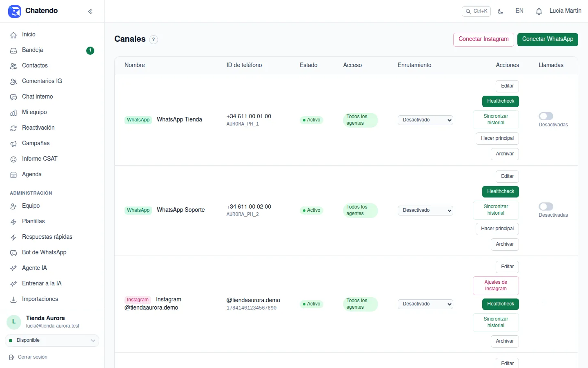The image size is (588, 368).
Task: Archive the WhatsApp Soporte channel
Action: point(505,245)
